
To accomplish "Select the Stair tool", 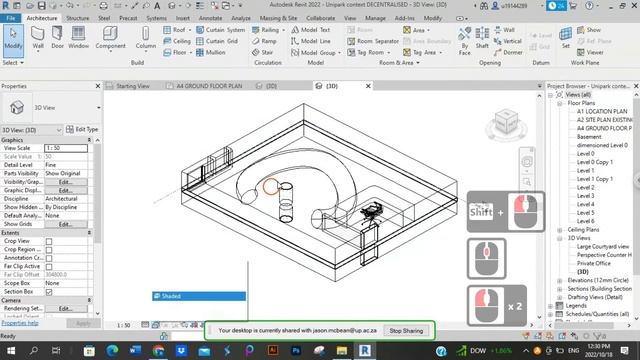I will (x=262, y=53).
